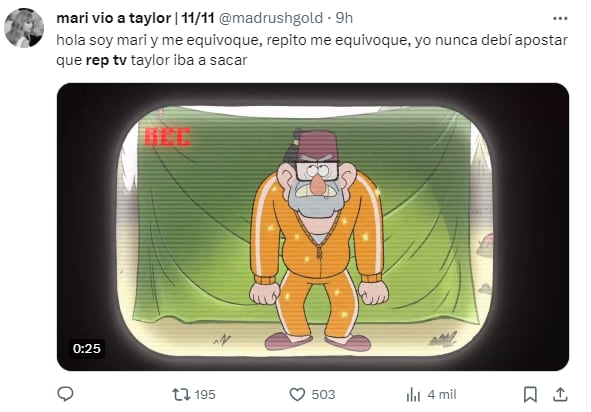The height and width of the screenshot is (412, 591).
Task: Open the three-dot more options menu
Action: click(x=560, y=18)
